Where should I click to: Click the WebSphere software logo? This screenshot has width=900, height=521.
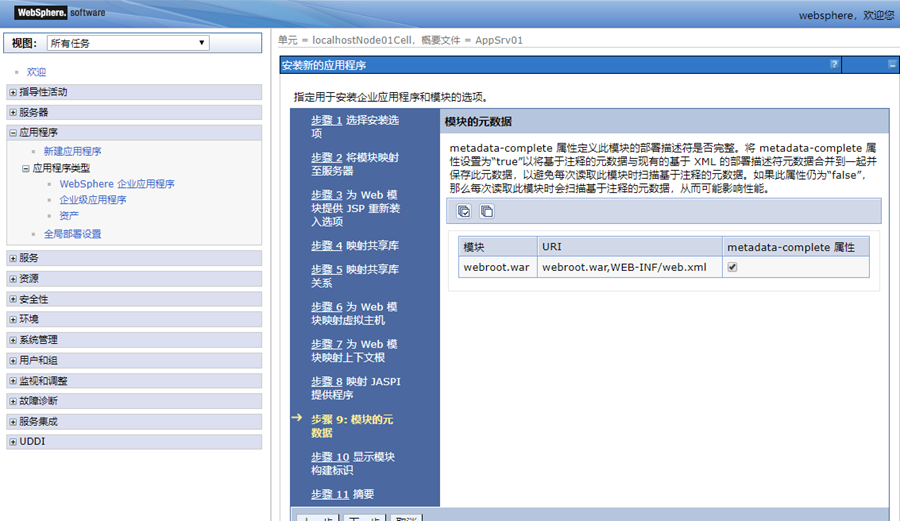pyautogui.click(x=60, y=12)
